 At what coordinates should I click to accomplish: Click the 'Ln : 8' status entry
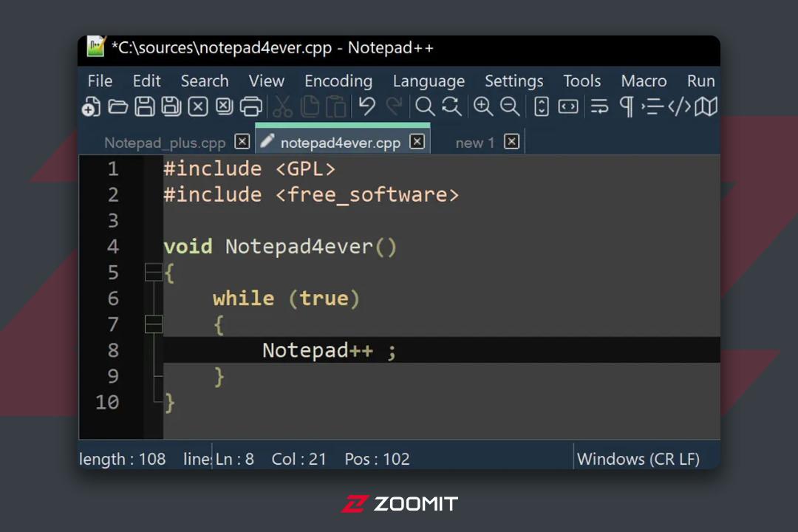[235, 459]
